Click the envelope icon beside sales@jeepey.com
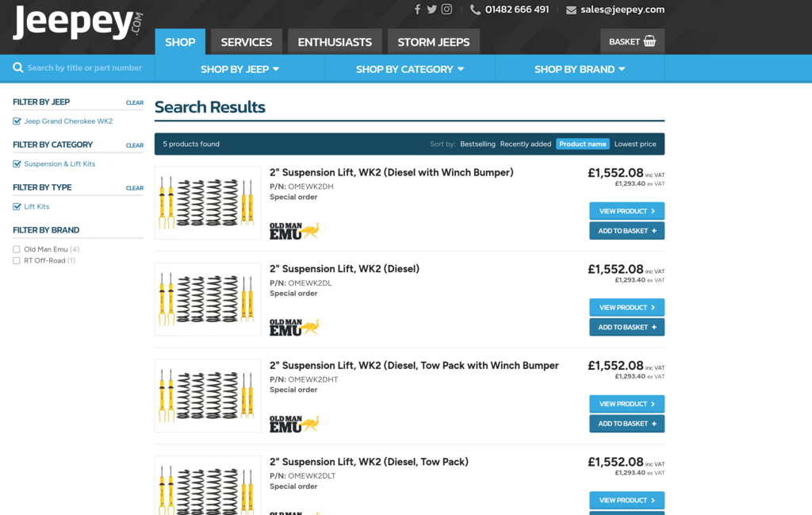Image resolution: width=812 pixels, height=515 pixels. pyautogui.click(x=571, y=10)
